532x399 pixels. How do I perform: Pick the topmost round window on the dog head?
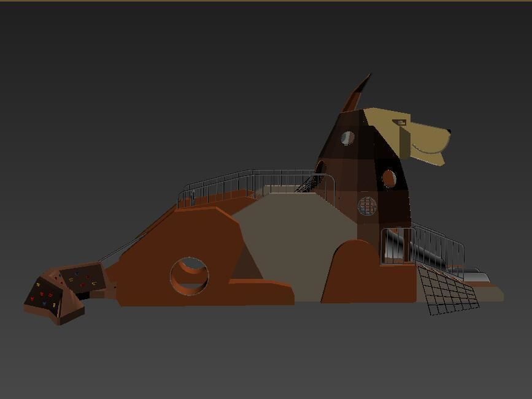pos(347,138)
